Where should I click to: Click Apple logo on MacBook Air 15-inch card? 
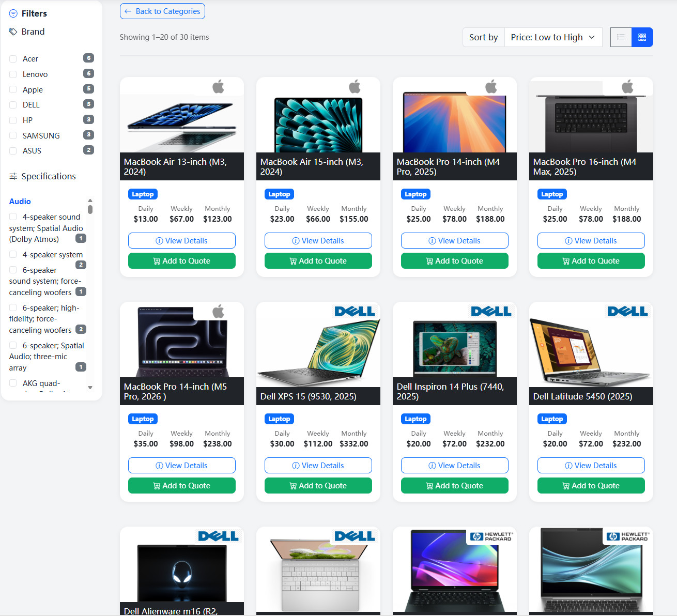pyautogui.click(x=355, y=87)
